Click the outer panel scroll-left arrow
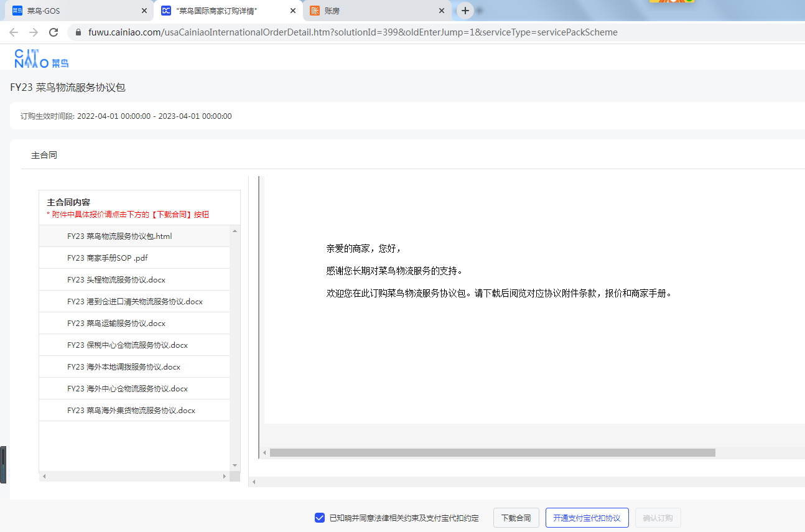This screenshot has width=805, height=532. [x=253, y=482]
